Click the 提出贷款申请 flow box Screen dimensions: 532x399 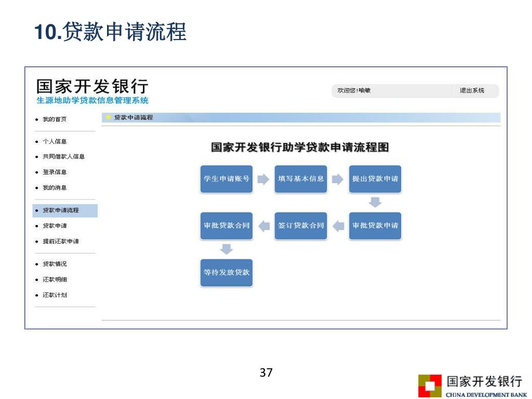coord(375,179)
